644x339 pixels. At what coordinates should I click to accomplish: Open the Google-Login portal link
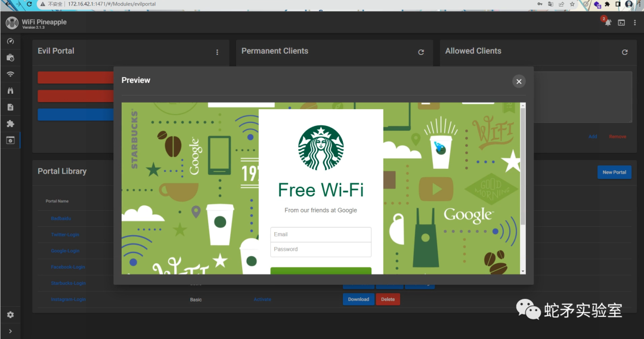65,251
